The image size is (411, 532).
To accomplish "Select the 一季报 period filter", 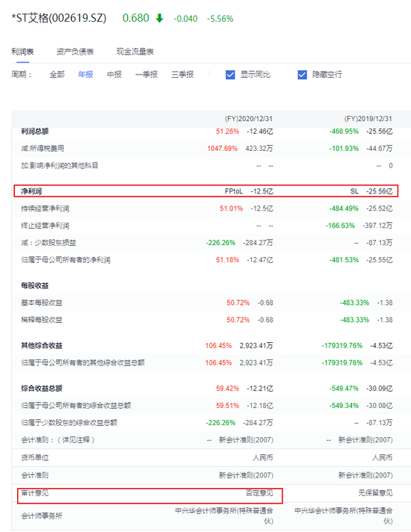I will coord(146,74).
